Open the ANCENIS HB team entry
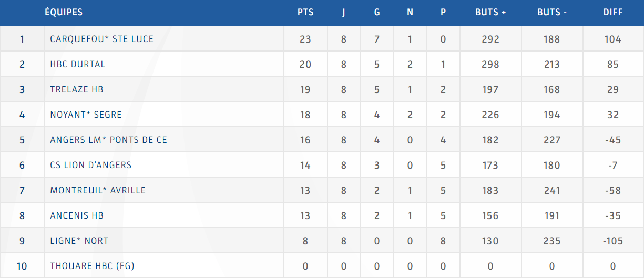644x278 pixels. (77, 215)
